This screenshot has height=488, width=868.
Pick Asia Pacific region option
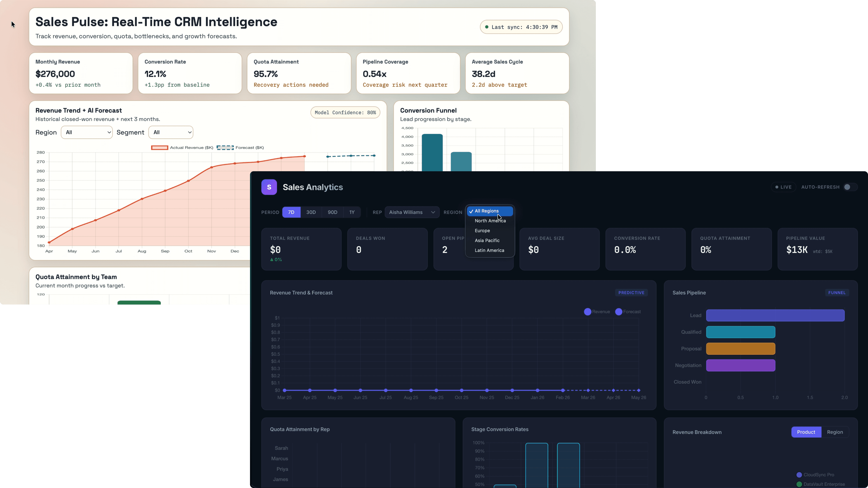click(x=487, y=240)
